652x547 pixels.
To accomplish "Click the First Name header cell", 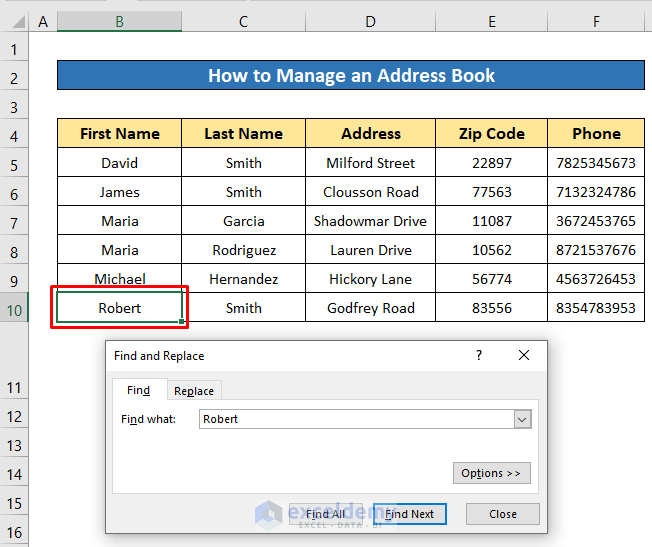I will (x=119, y=133).
